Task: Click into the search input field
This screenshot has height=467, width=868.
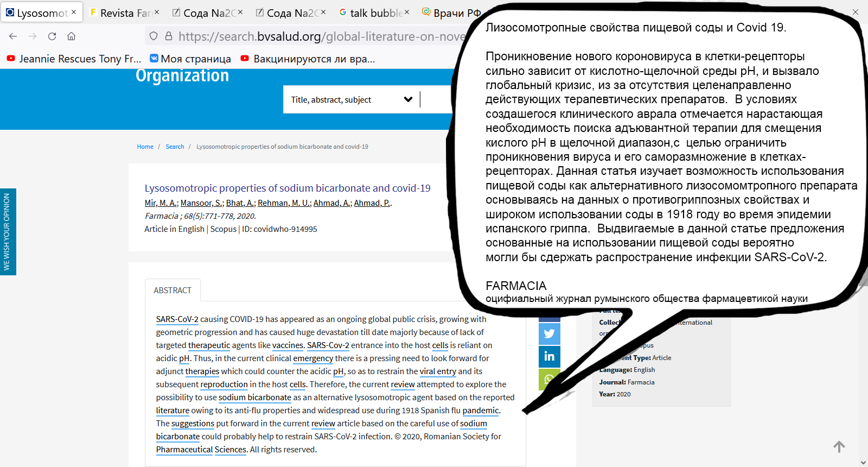Action: (x=437, y=99)
